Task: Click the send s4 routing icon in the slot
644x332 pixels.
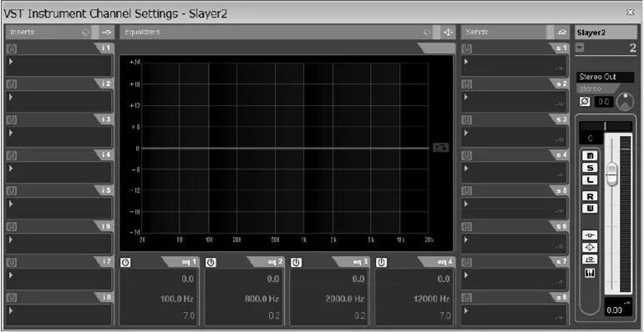Action: (559, 175)
